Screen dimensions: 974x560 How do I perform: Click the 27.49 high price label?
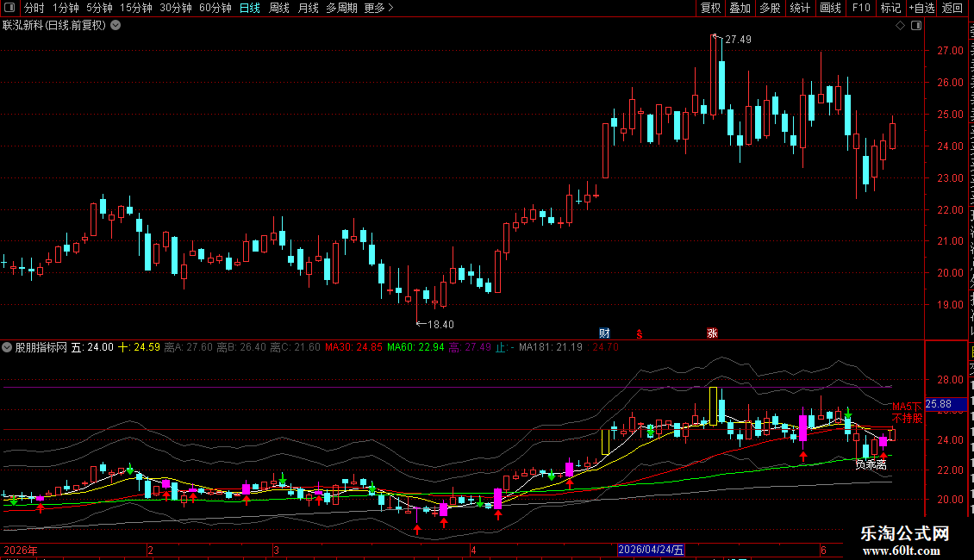[738, 39]
